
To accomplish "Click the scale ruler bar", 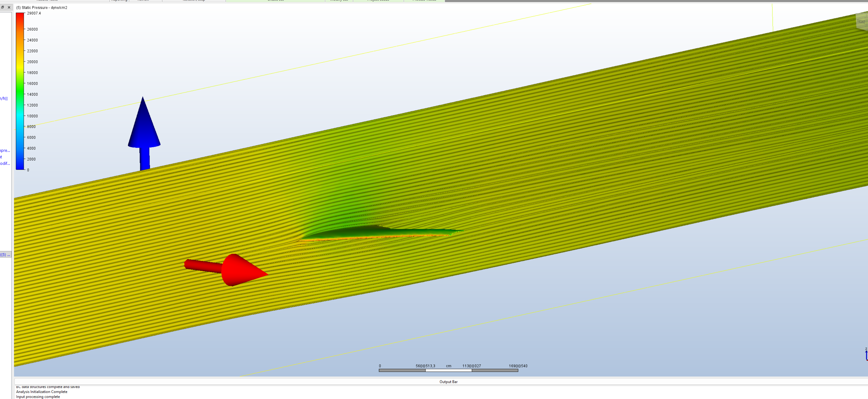I will click(x=448, y=370).
